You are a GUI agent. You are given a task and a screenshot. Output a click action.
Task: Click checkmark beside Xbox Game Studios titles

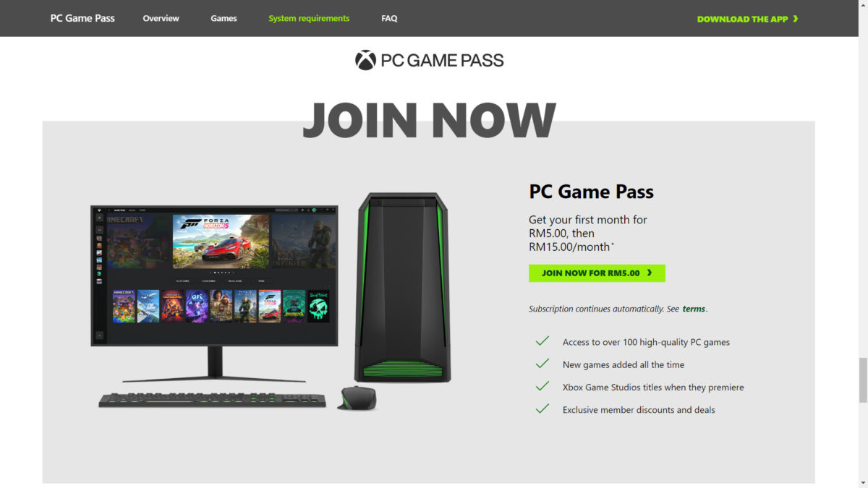click(x=542, y=386)
